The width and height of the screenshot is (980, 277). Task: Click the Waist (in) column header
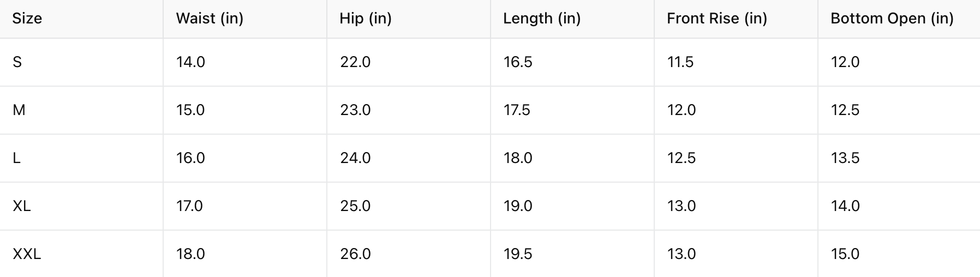pos(210,19)
